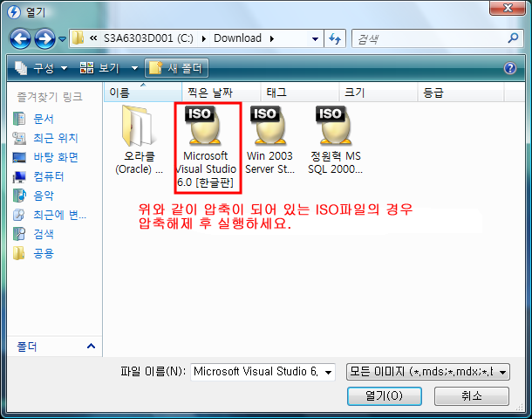Click the 검색 search field
Viewport: 532px width, 419px height.
pos(428,38)
